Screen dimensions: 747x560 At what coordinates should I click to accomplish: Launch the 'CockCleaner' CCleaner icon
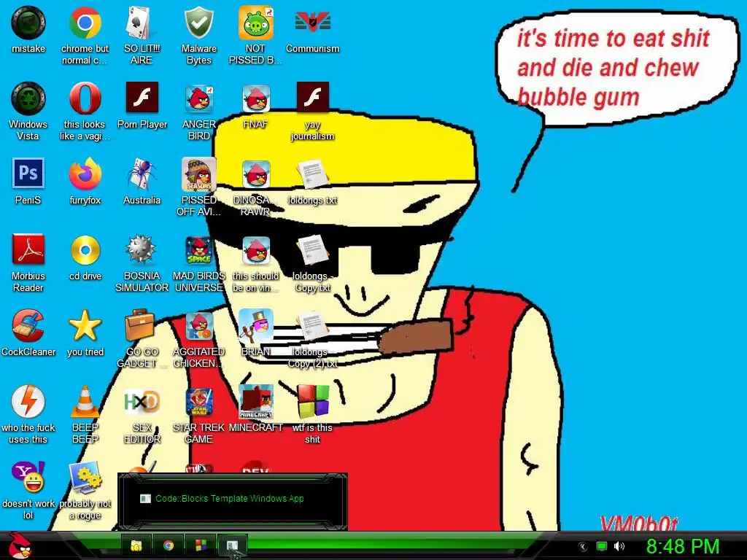(28, 326)
